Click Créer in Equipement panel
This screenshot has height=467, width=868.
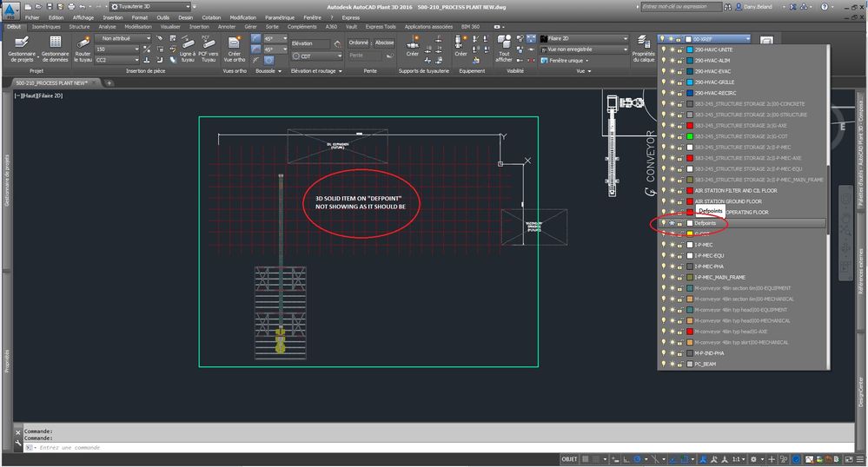coord(461,46)
